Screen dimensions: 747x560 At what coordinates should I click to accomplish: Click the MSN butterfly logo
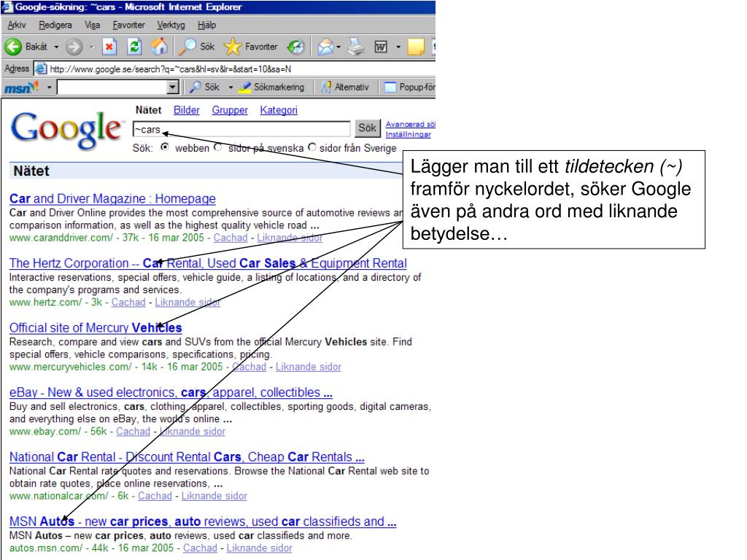tap(21, 87)
